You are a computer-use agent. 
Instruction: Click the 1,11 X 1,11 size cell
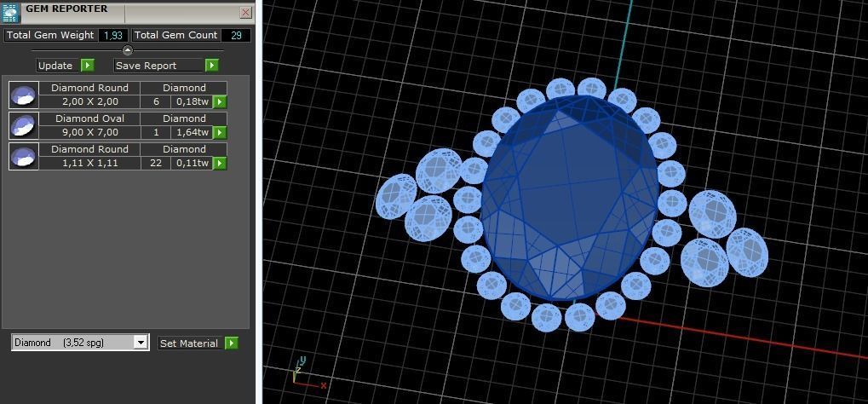pos(89,163)
